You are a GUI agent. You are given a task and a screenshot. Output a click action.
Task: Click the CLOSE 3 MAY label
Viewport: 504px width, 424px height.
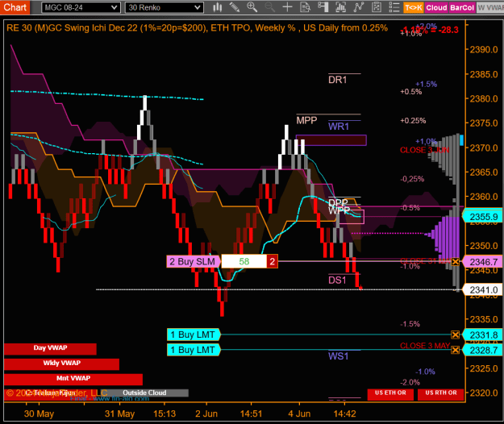click(425, 346)
